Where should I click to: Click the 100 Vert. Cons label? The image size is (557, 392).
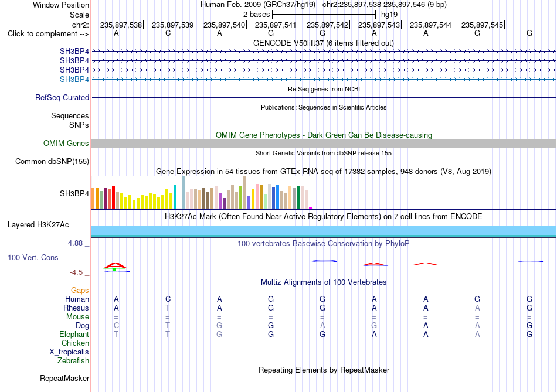click(33, 257)
